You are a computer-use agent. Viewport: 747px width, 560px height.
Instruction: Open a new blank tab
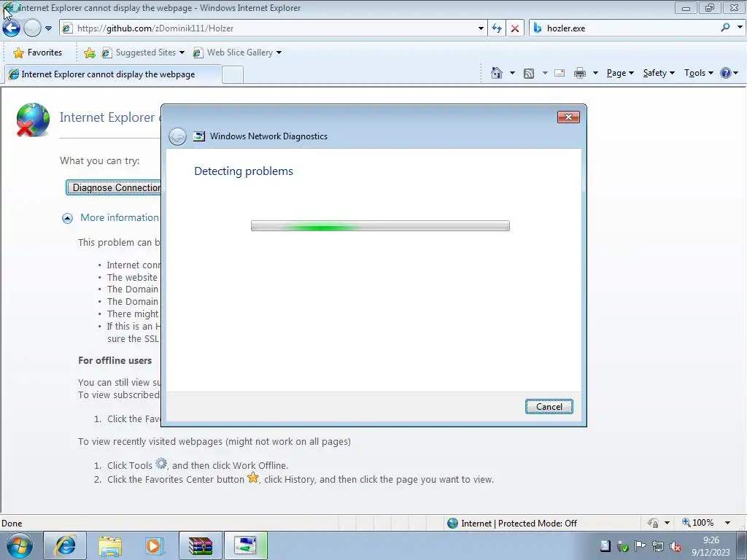(233, 75)
